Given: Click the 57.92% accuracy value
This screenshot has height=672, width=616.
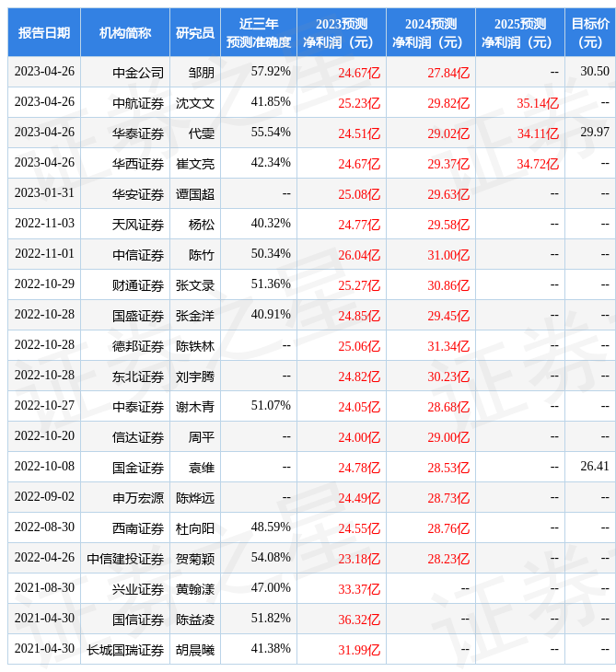Looking at the screenshot, I should [x=271, y=71].
